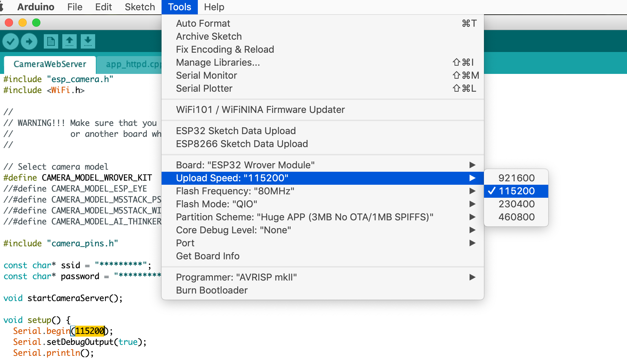The width and height of the screenshot is (627, 364).
Task: Click the Serial.setDebugOutput(true) line
Action: coord(80,342)
